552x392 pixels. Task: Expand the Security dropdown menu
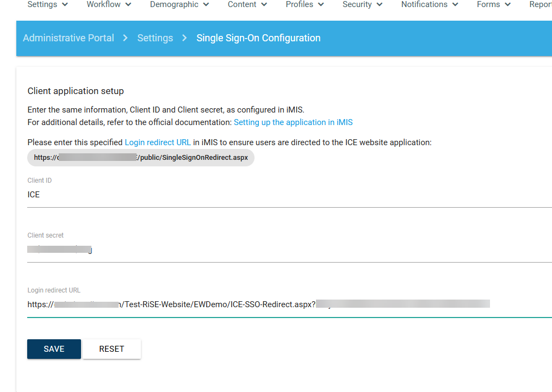(362, 4)
